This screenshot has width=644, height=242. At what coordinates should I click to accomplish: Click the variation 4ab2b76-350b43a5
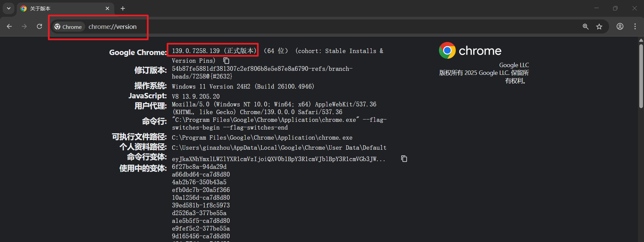click(x=199, y=182)
